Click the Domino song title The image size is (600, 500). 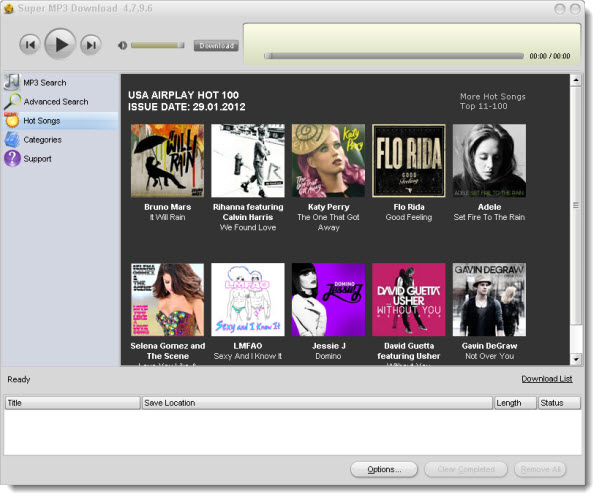pyautogui.click(x=328, y=356)
